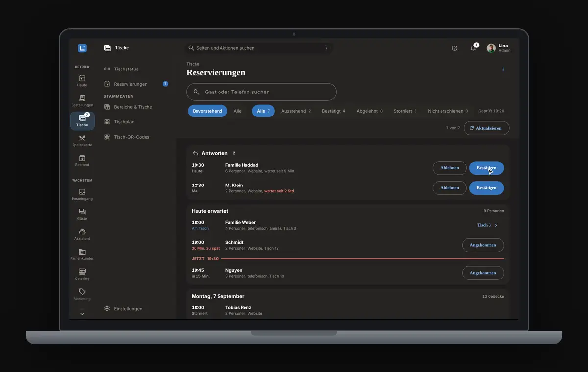The width and height of the screenshot is (588, 372).
Task: Open the three-dot page options menu
Action: click(503, 70)
